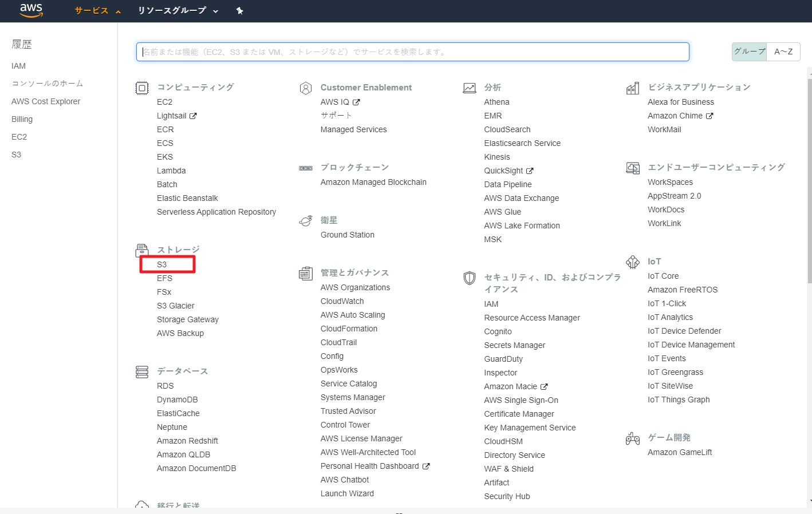
Task: Open the Lambda service
Action: pyautogui.click(x=171, y=171)
